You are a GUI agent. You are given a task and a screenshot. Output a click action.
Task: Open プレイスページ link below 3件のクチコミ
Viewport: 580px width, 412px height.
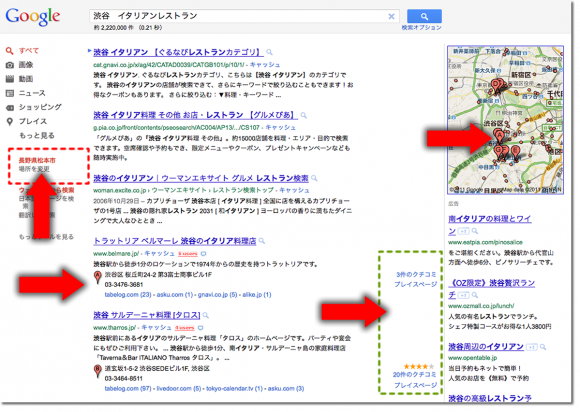(x=415, y=284)
